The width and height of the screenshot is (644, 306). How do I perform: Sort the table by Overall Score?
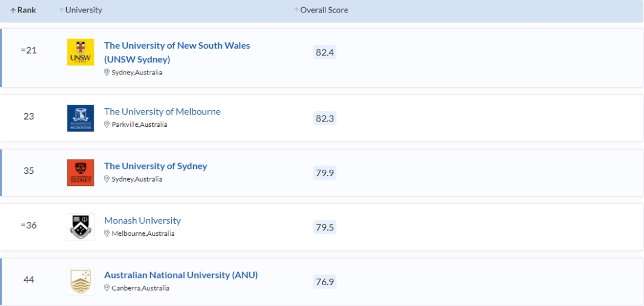pyautogui.click(x=324, y=10)
